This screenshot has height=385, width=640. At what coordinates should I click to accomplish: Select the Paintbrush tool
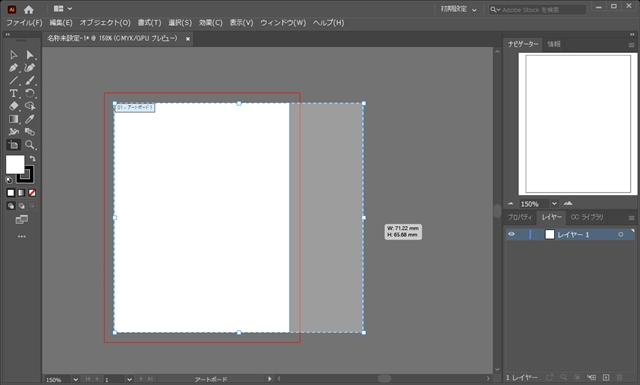(x=29, y=80)
